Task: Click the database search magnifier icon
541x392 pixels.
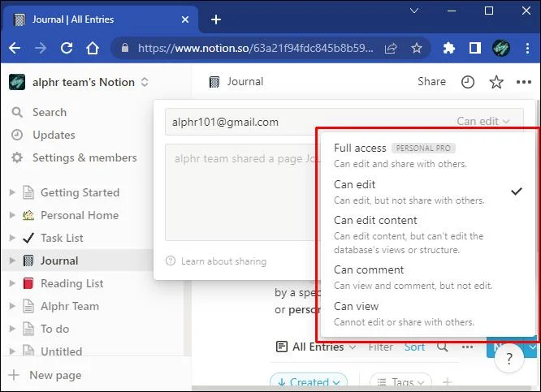Action: click(x=443, y=347)
